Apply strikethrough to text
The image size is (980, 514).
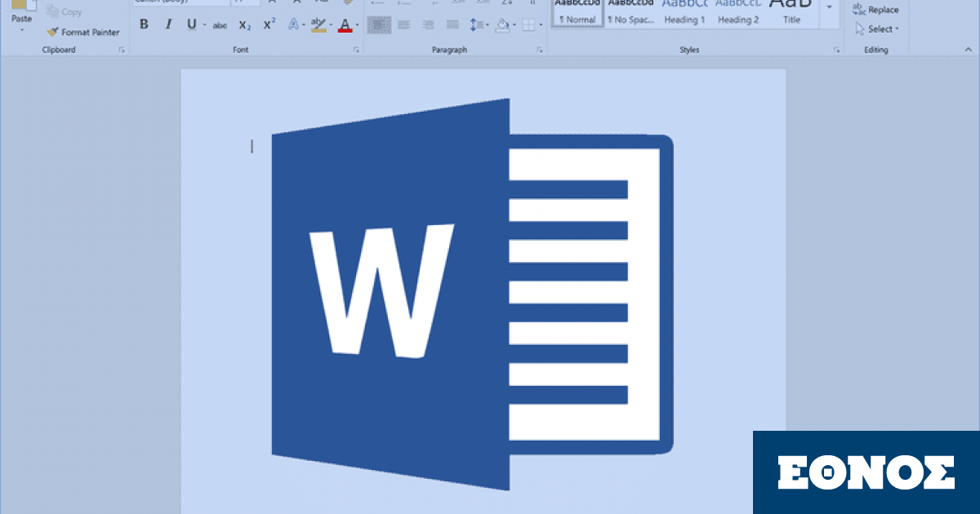220,25
